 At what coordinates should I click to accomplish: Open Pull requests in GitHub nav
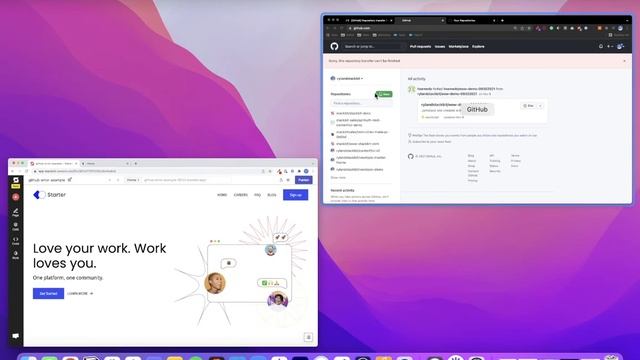click(x=420, y=47)
